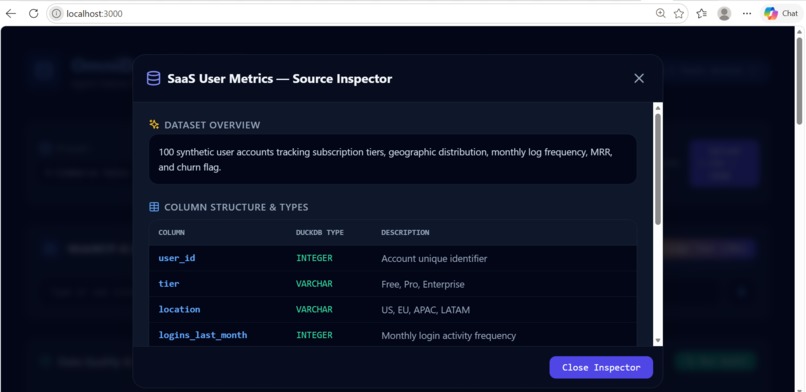Click the SaaS User Metrics inspector title
806x392 pixels.
[x=280, y=79]
